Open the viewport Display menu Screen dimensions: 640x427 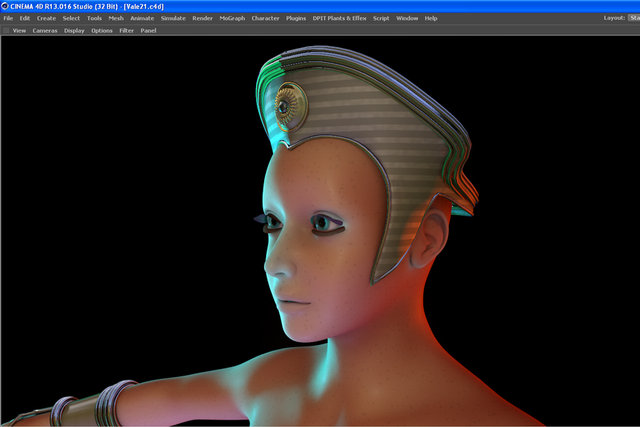[74, 31]
